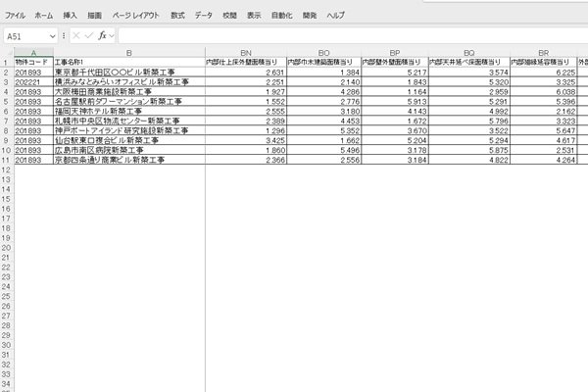Select row 5 header

click(x=6, y=100)
